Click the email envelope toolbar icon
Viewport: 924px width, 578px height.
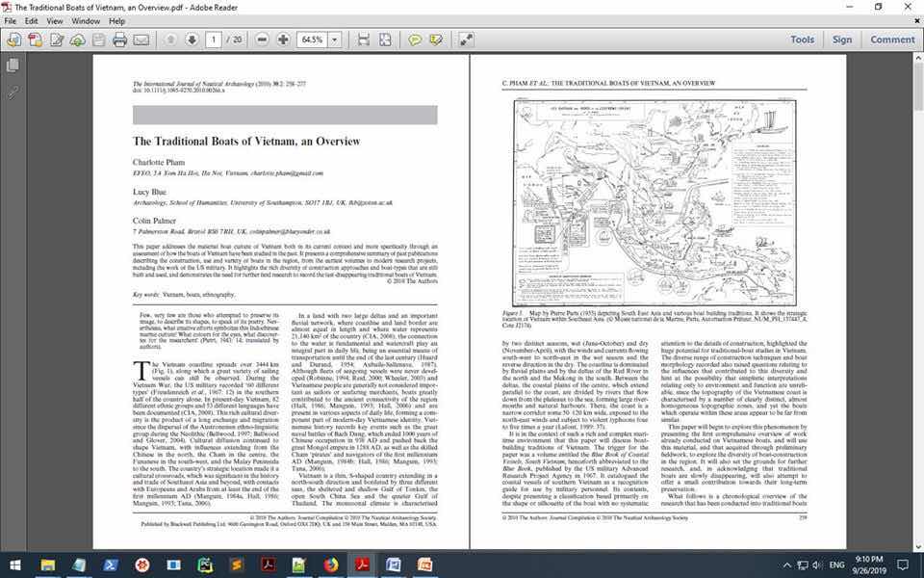[141, 39]
